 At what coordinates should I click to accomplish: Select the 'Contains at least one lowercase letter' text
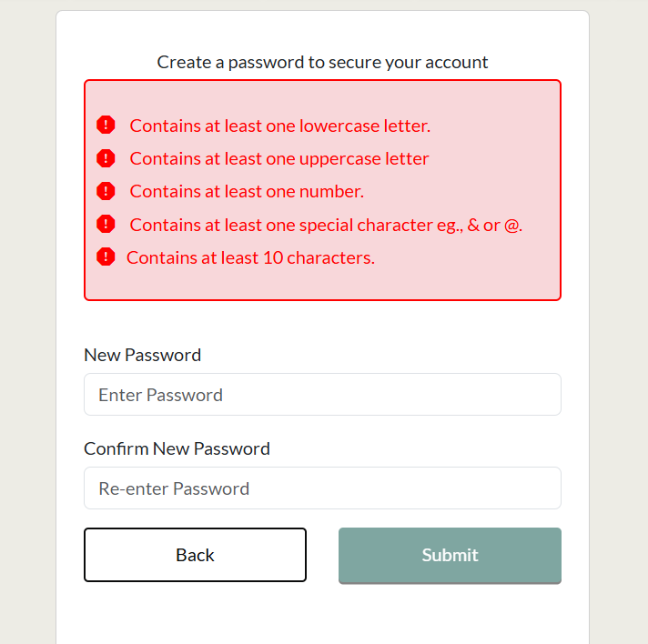click(x=279, y=126)
